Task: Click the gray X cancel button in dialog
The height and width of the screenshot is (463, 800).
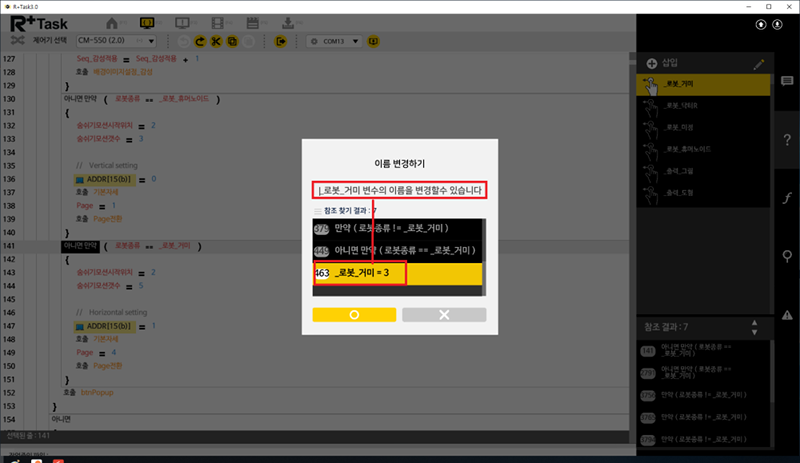Action: (x=444, y=314)
